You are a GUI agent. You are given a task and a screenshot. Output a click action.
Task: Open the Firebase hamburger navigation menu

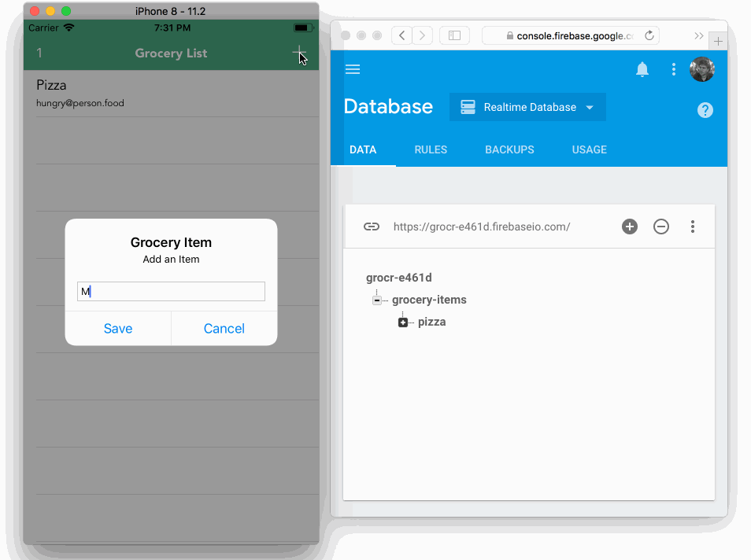[353, 69]
